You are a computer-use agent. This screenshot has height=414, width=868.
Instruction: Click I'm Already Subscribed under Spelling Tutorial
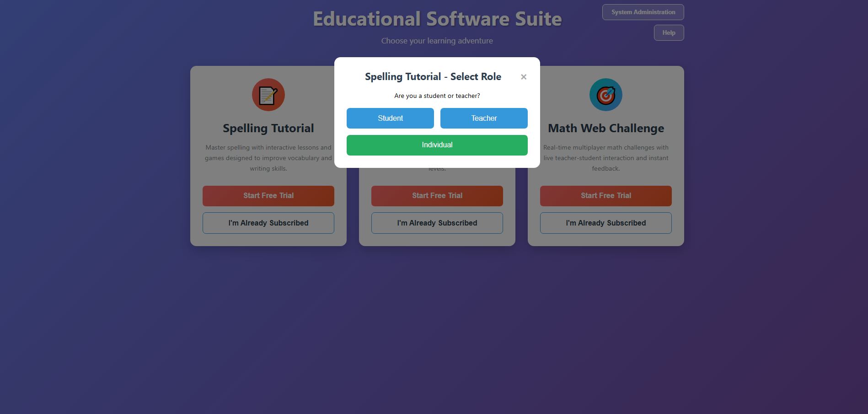coord(268,223)
